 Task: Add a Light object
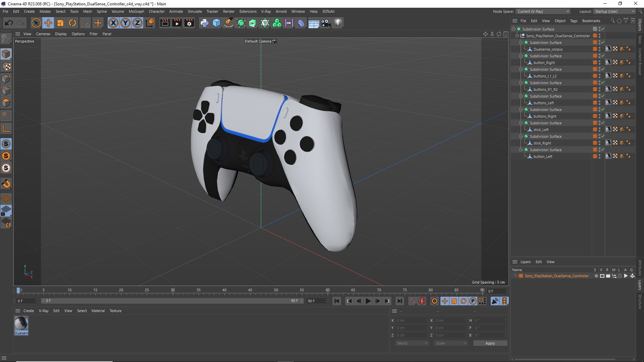(338, 23)
